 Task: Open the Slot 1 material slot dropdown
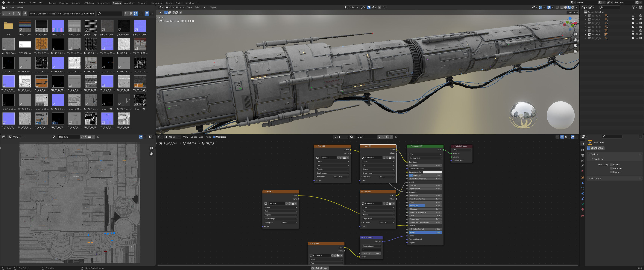point(341,137)
